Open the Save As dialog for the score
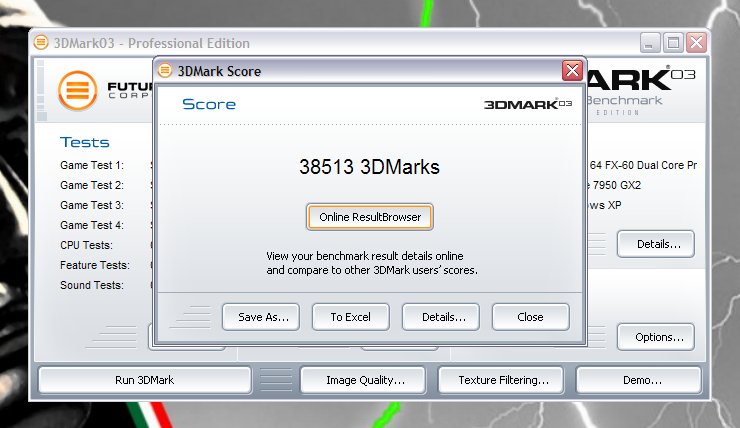The width and height of the screenshot is (740, 428). (261, 317)
